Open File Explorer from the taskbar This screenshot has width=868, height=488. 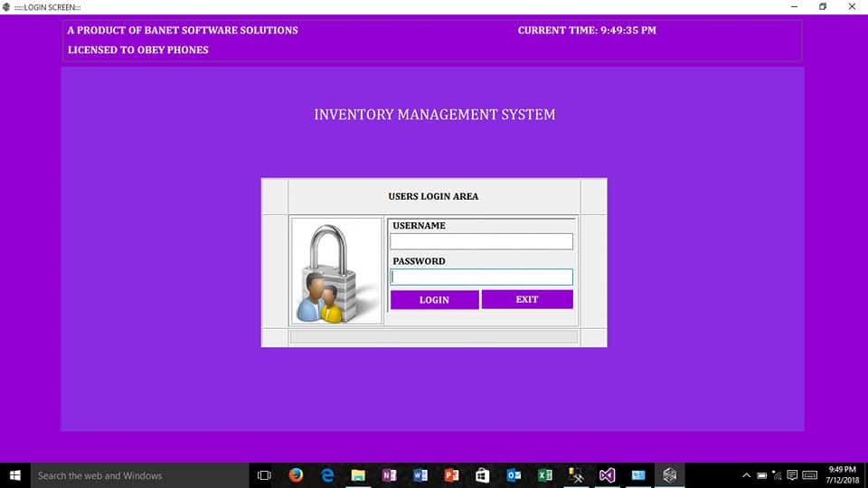(x=358, y=475)
